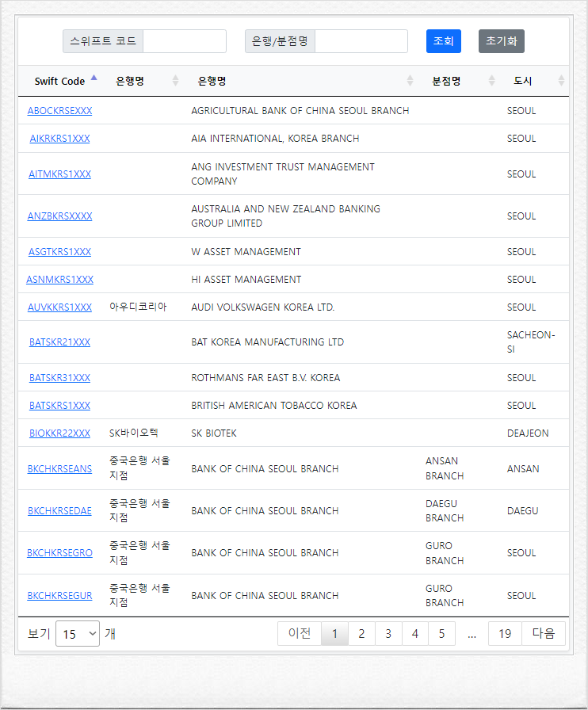Open the ANZBKRSXXXX swift code link
Viewport: 588px width, 710px height.
point(59,216)
